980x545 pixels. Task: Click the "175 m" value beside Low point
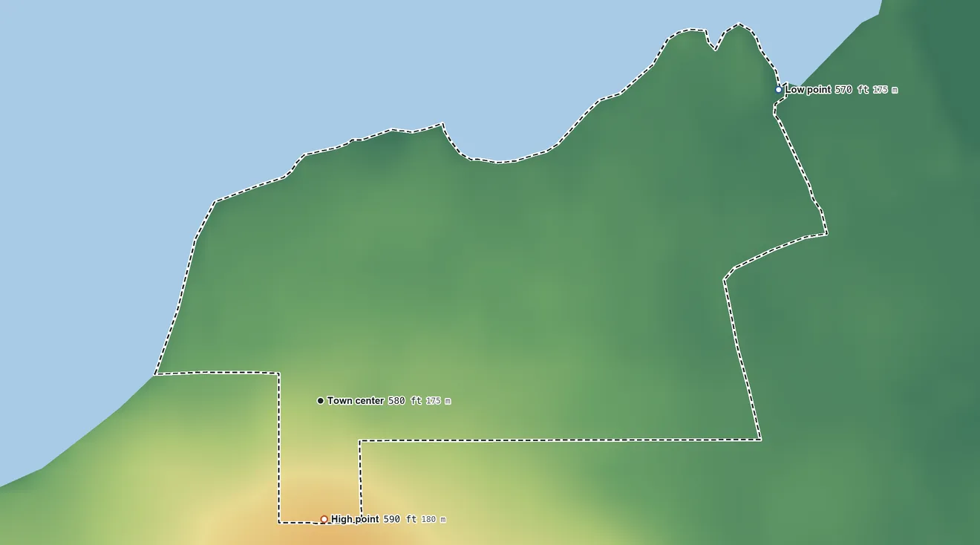885,90
